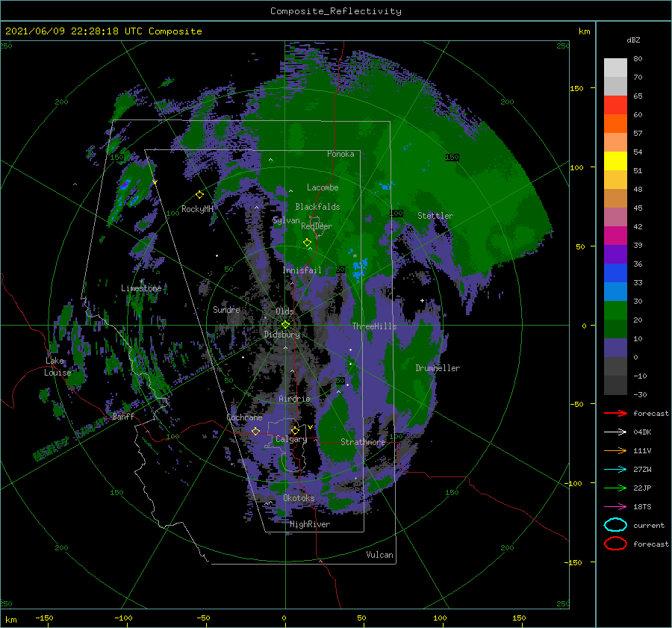Screen dimensions: 672x628
Task: Click the dBZ legend heading
Action: click(633, 40)
